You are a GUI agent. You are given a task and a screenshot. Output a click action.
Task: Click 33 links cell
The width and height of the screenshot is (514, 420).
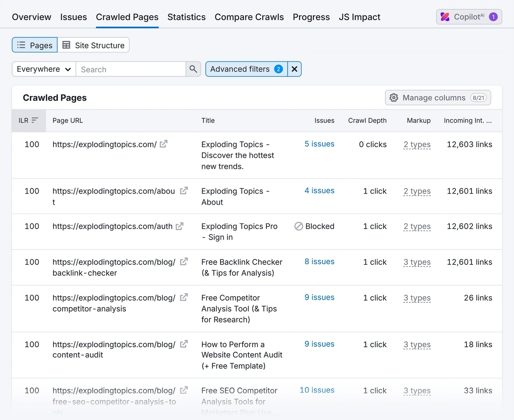(x=478, y=390)
